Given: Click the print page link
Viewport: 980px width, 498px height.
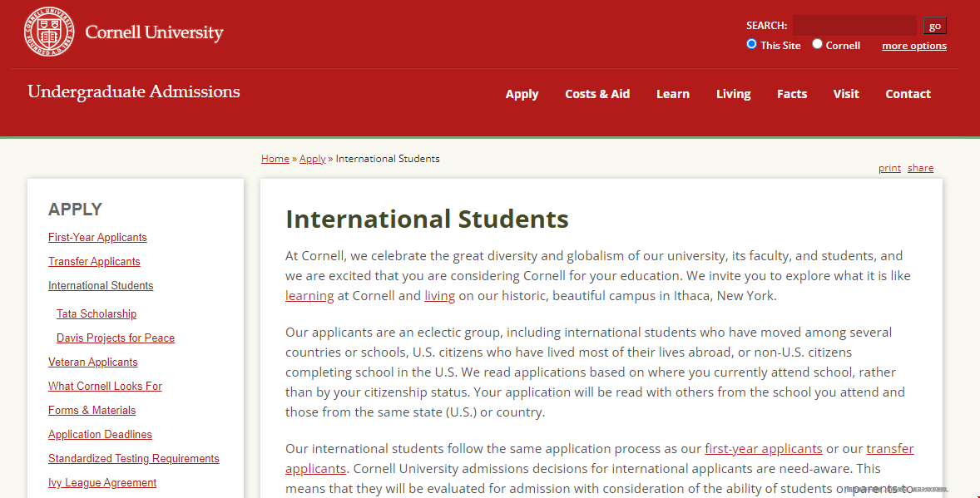Looking at the screenshot, I should [x=889, y=168].
